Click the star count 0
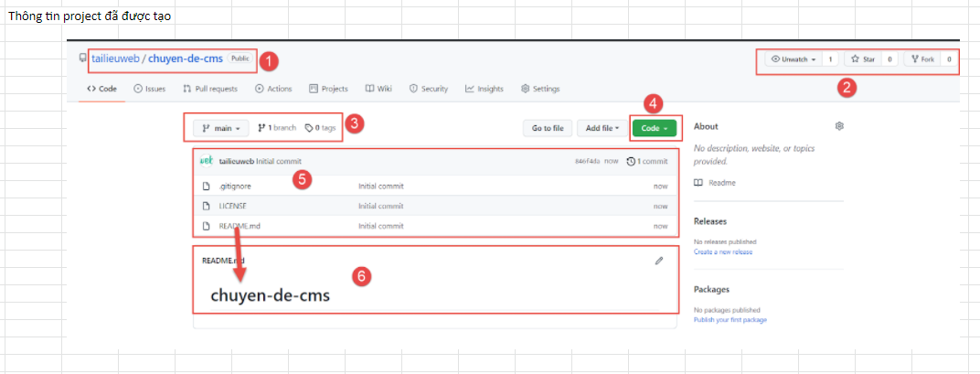 pos(889,59)
